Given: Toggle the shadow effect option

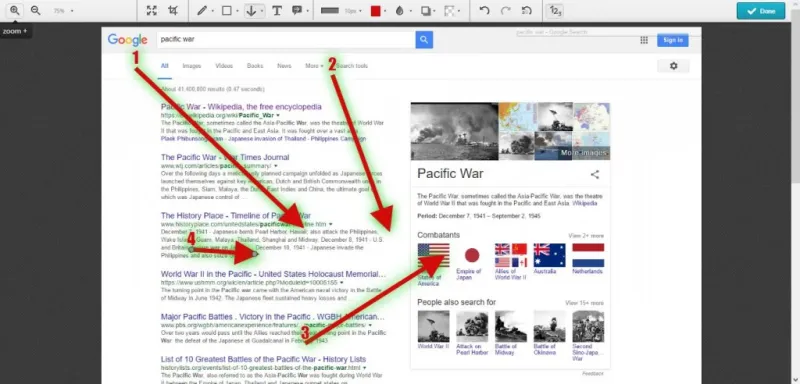Looking at the screenshot, I should (426, 11).
